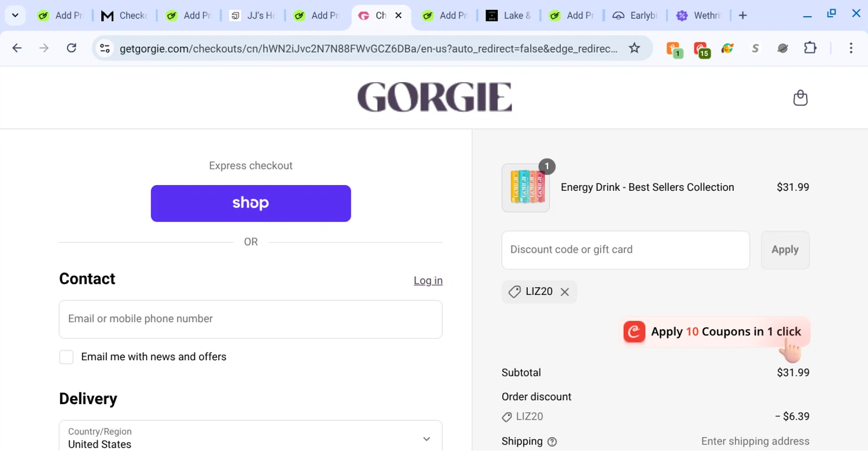Click the Apply discount button
This screenshot has width=868, height=451.
click(785, 250)
